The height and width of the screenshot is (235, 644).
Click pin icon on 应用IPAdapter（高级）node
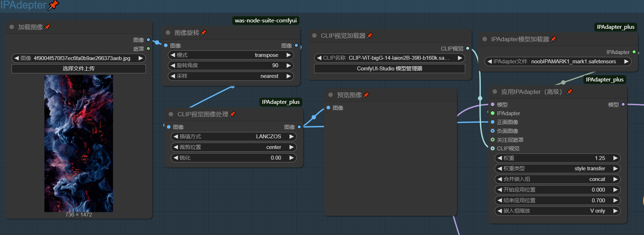pos(570,92)
